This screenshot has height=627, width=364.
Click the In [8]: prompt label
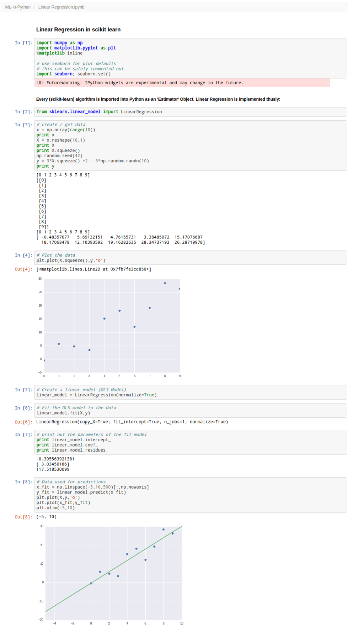pos(23,482)
